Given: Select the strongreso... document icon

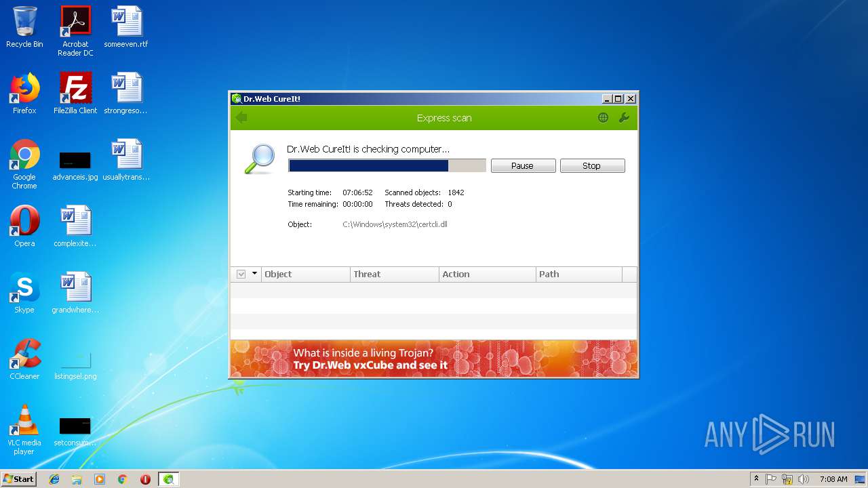Looking at the screenshot, I should coord(126,94).
